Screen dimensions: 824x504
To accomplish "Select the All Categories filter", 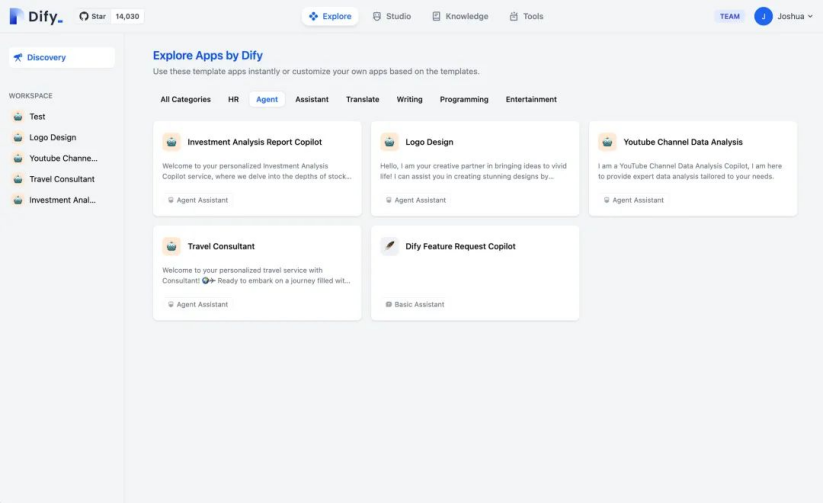I will 185,99.
